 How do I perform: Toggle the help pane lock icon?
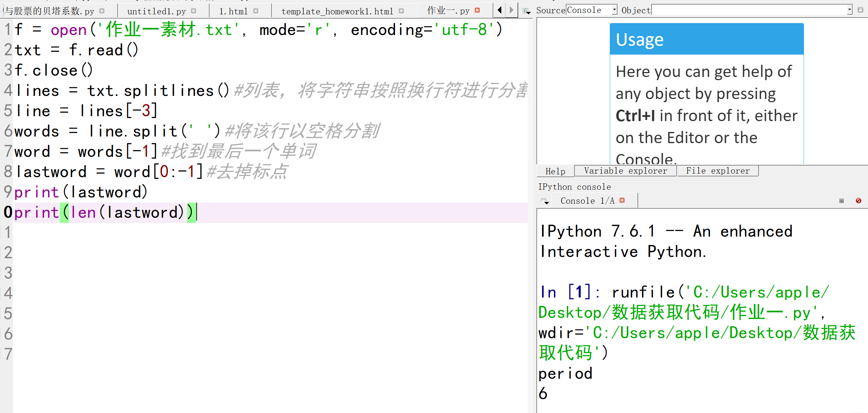pyautogui.click(x=861, y=10)
